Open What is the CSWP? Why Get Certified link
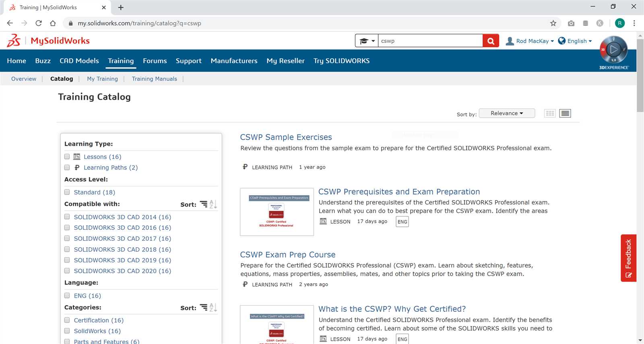 pyautogui.click(x=392, y=309)
